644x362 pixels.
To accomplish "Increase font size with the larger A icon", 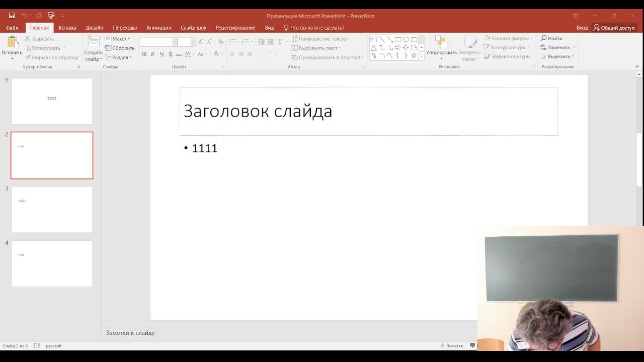I will pyautogui.click(x=201, y=42).
